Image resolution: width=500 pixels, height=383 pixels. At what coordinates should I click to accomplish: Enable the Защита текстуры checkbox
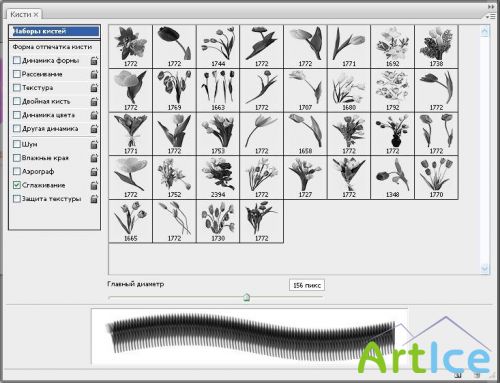17,199
